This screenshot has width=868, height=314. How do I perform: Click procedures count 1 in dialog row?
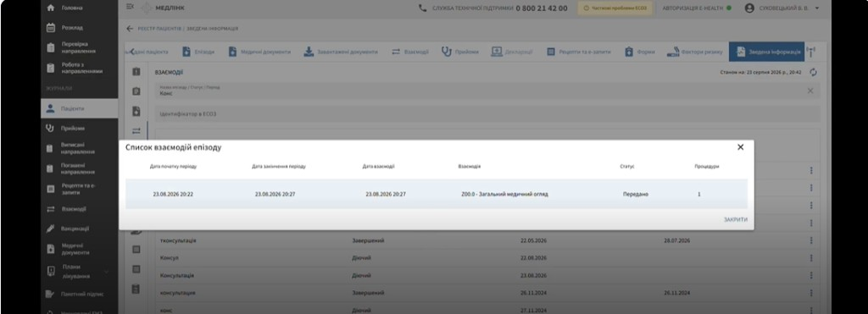point(699,194)
